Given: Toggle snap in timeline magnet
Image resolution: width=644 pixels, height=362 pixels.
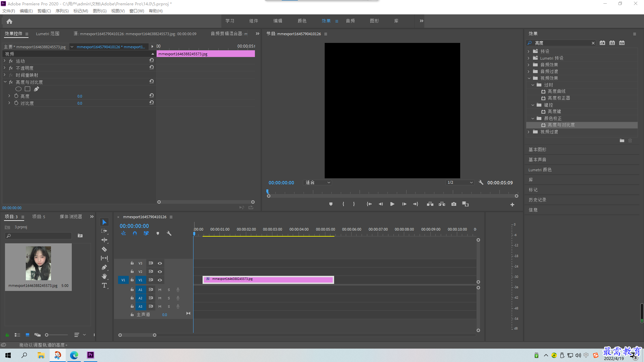Looking at the screenshot, I should click(135, 233).
